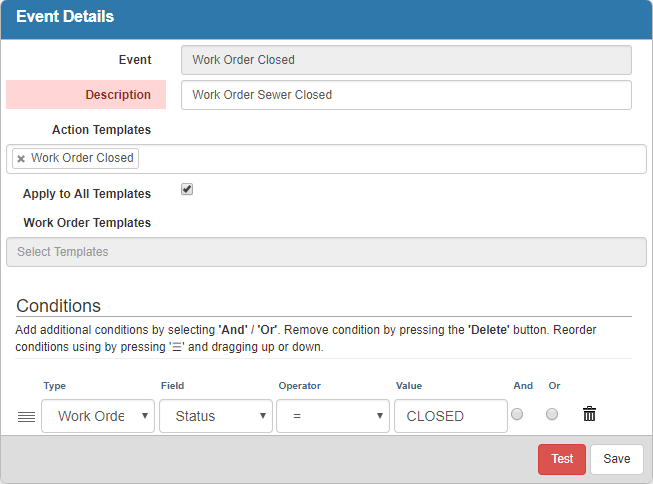Open the Select Templates field
The height and width of the screenshot is (484, 653).
(326, 252)
